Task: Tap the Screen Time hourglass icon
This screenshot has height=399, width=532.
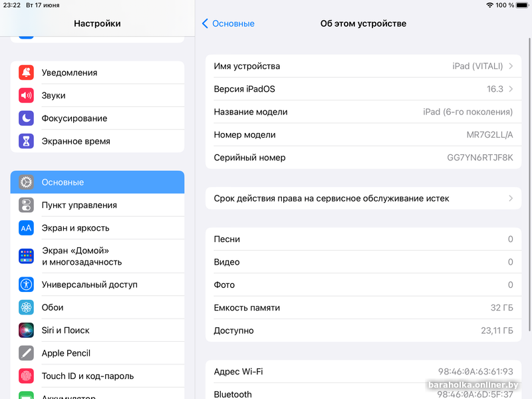Action: coord(26,141)
